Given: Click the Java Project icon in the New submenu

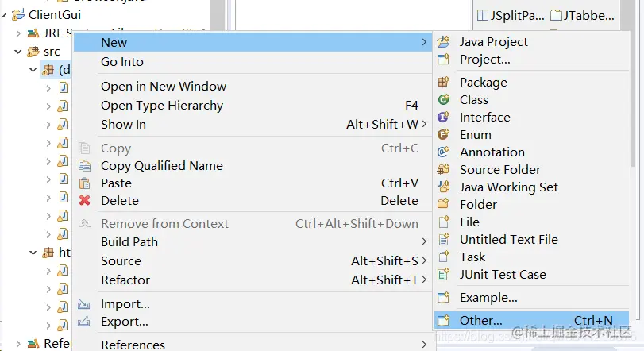Looking at the screenshot, I should (444, 42).
